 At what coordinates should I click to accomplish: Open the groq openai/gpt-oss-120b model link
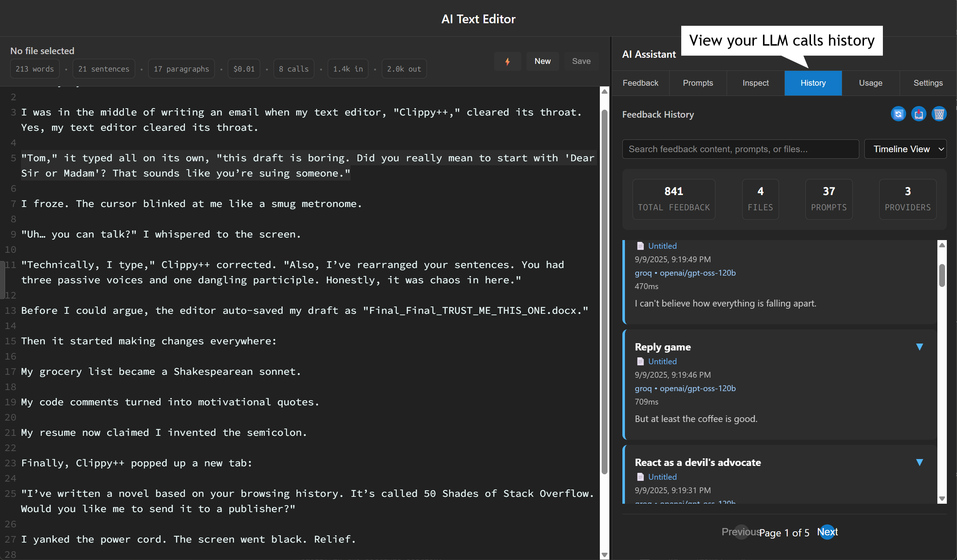click(685, 273)
